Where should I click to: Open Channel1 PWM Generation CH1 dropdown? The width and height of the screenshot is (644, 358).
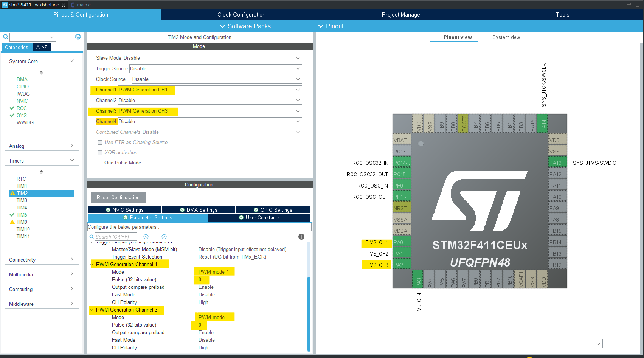pyautogui.click(x=210, y=90)
